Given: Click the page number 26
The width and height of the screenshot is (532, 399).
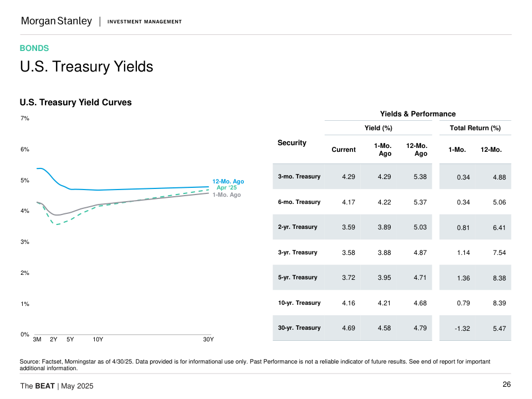Looking at the screenshot, I should coord(507,385).
